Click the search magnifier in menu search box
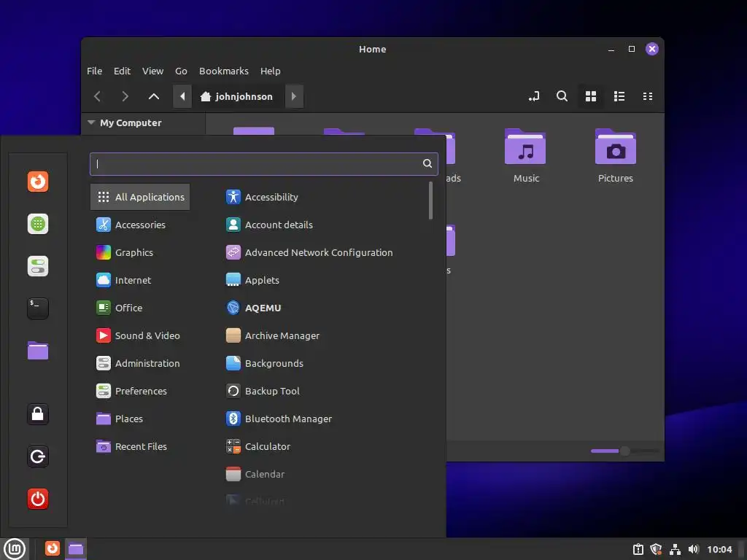747x560 pixels. 427,164
